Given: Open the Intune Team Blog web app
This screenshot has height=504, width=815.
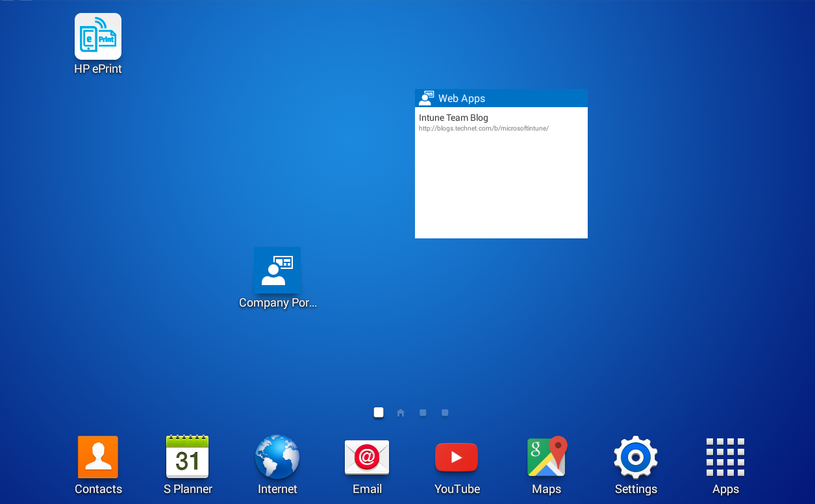Looking at the screenshot, I should 453,118.
